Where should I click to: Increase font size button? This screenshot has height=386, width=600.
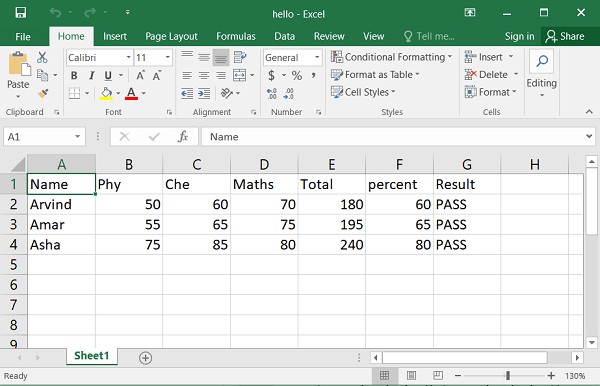point(140,75)
